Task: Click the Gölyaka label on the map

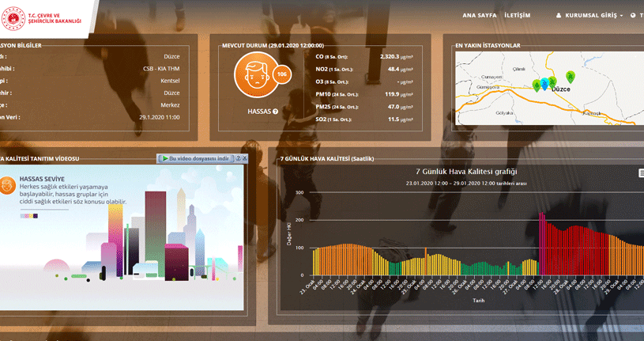Action: pos(504,113)
